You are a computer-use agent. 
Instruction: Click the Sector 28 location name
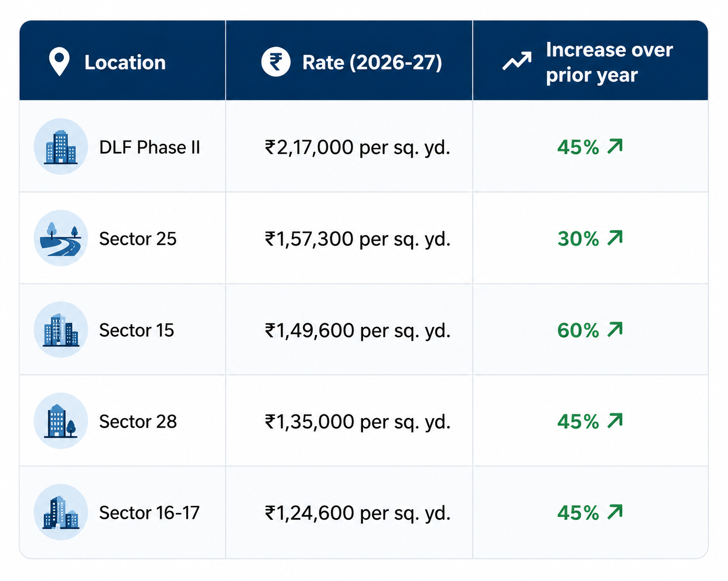(138, 421)
